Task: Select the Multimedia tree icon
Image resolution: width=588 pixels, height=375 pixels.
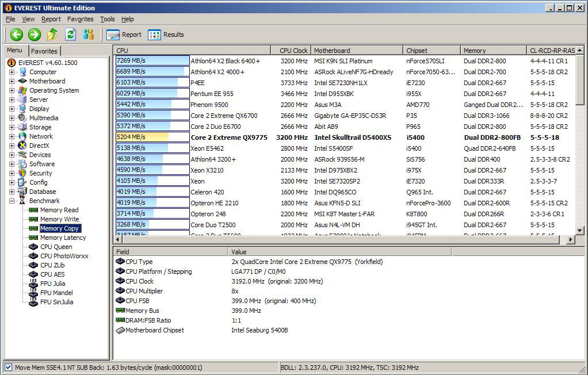Action: click(22, 118)
